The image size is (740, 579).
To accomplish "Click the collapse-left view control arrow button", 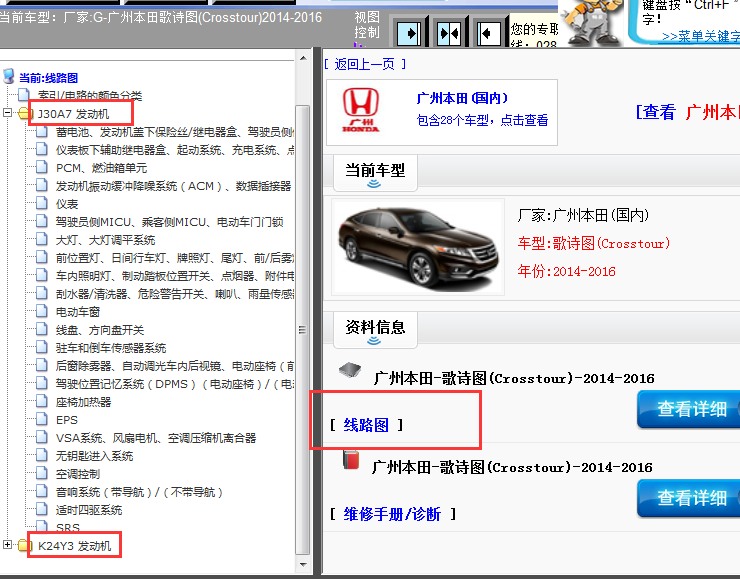I will [x=489, y=33].
